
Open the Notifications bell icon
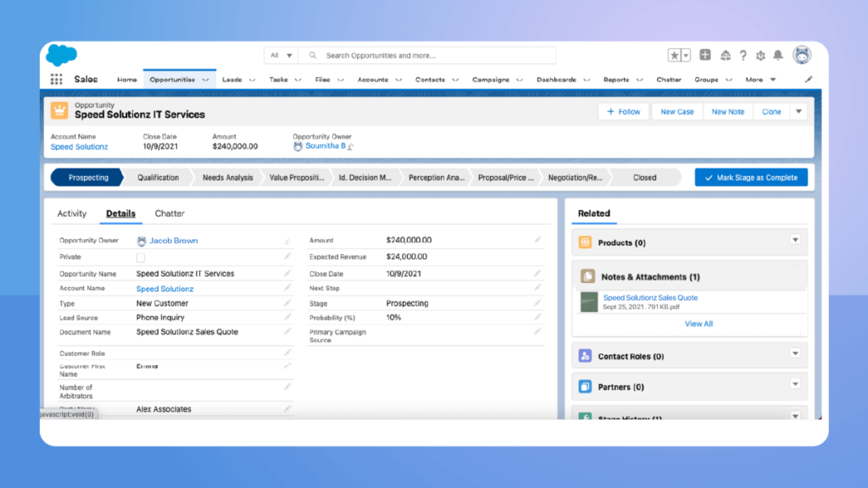pos(778,55)
